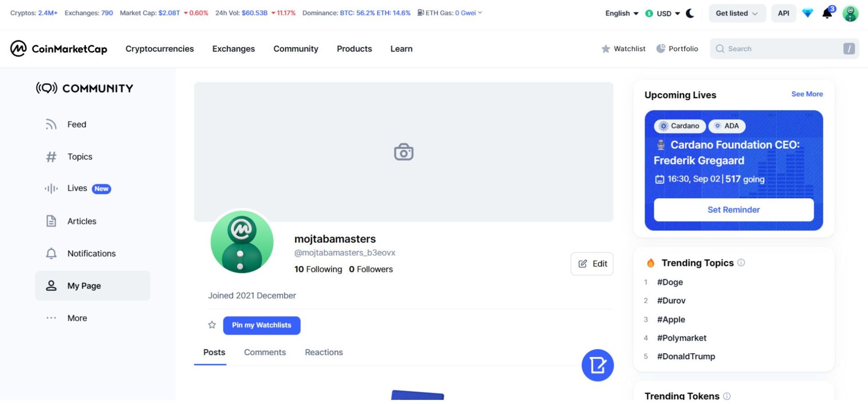Expand the USD currency selector
This screenshot has height=404, width=868.
663,14
